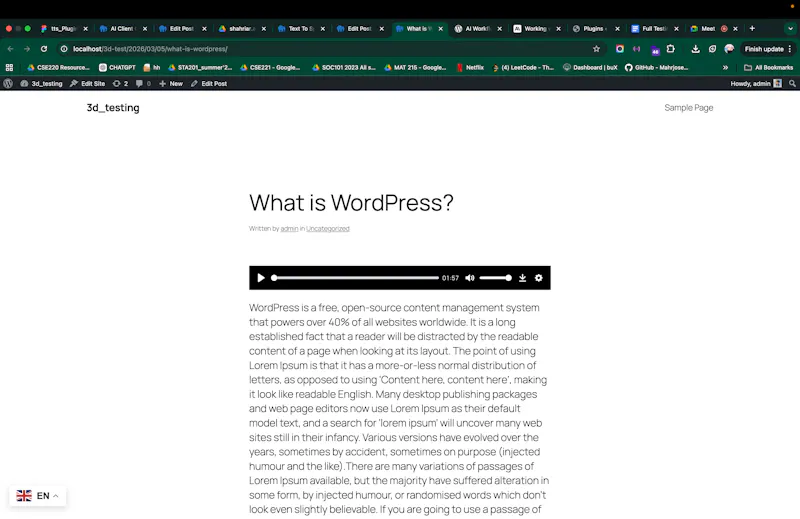Go back in browser history
The image size is (800, 519).
pyautogui.click(x=10, y=49)
